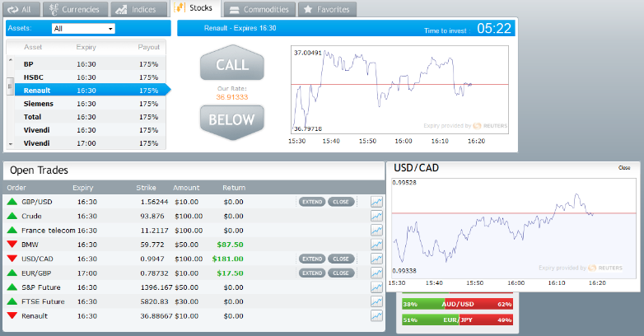This screenshot has width=644, height=336.
Task: Open chart icon for Crude trade
Action: pos(376,216)
